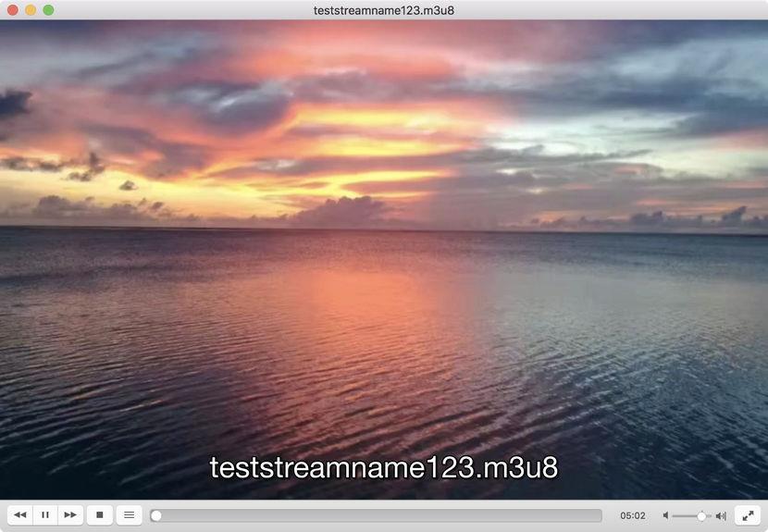The width and height of the screenshot is (768, 532).
Task: Click the rewind playback button
Action: [20, 514]
